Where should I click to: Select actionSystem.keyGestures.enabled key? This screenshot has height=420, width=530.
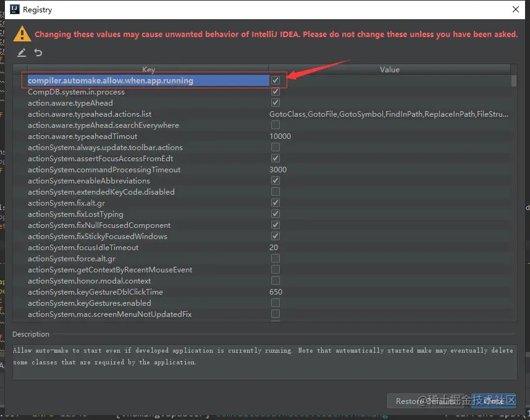click(89, 303)
